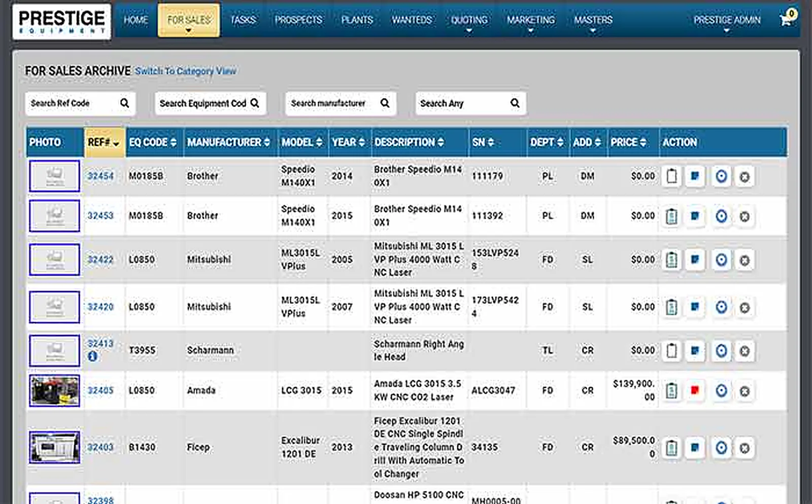Expand the Masters dropdown menu
This screenshot has height=504, width=812.
tap(593, 20)
